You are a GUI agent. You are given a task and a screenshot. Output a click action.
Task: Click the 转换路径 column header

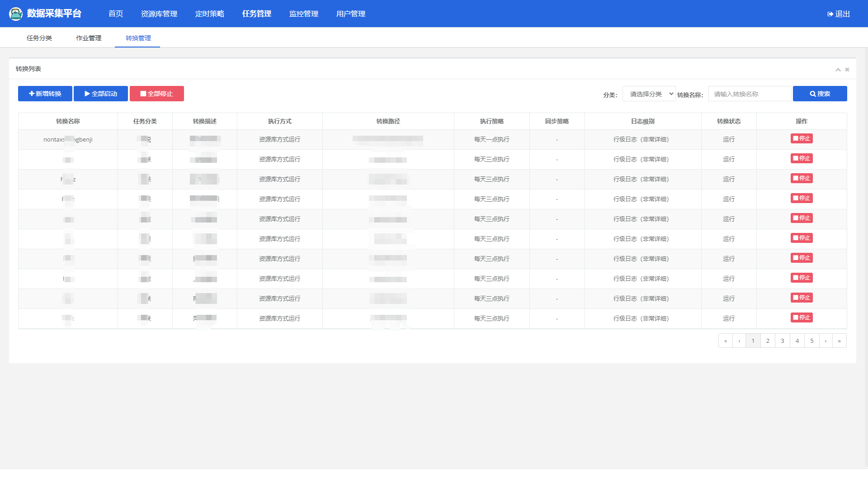(388, 121)
